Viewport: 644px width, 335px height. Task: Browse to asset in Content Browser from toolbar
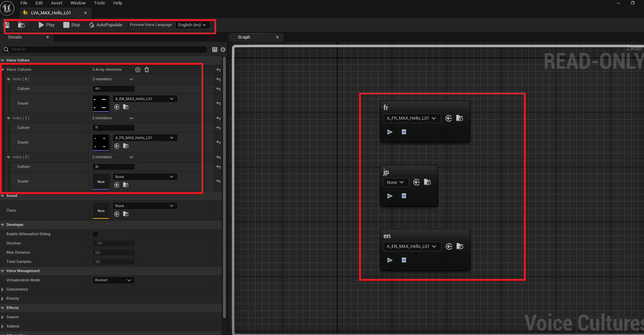[21, 25]
